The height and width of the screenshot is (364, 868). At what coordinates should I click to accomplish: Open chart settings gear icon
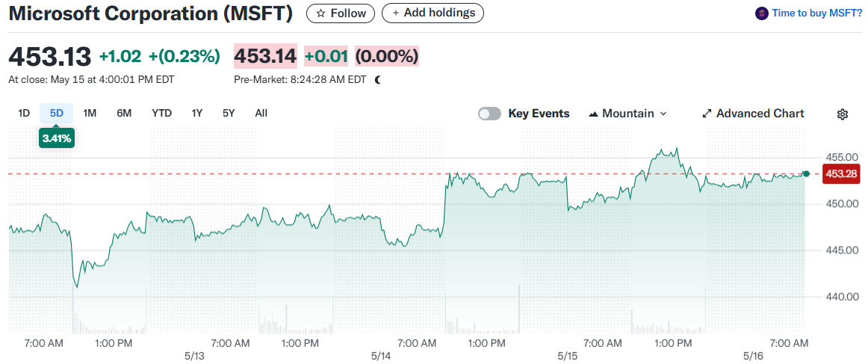click(x=843, y=114)
